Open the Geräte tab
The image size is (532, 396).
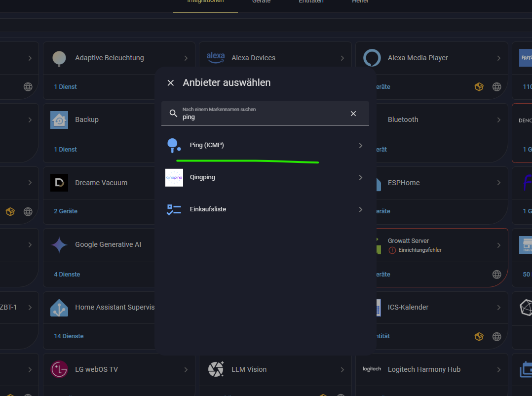coord(261,2)
